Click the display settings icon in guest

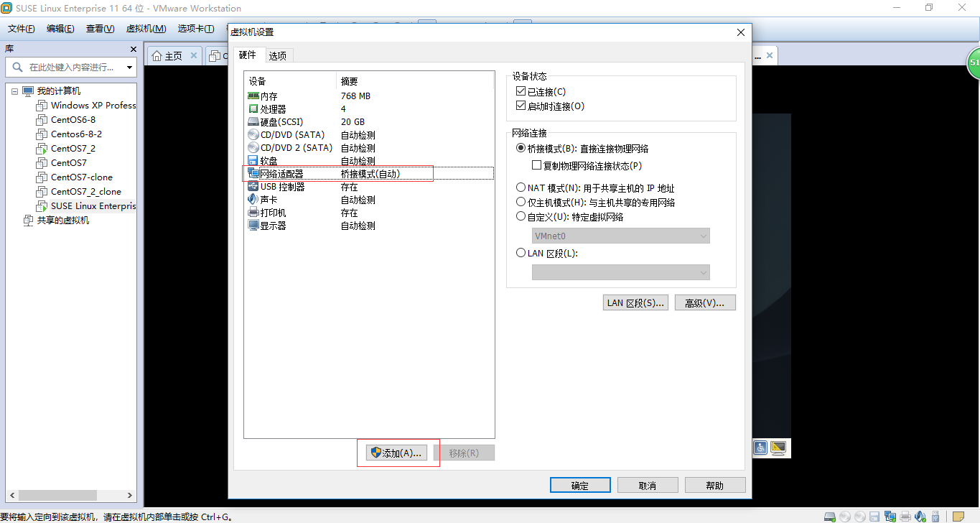(x=778, y=448)
